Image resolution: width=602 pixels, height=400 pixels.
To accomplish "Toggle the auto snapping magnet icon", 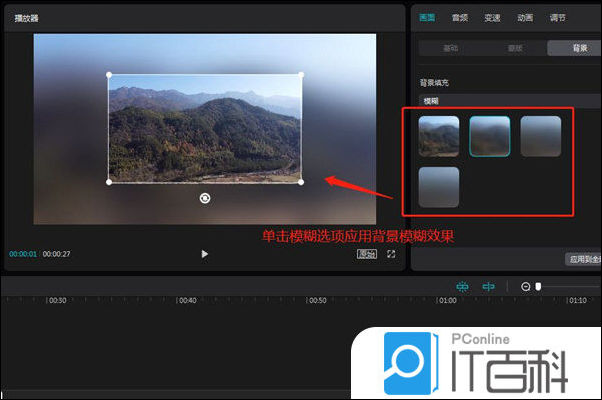I will [x=462, y=286].
